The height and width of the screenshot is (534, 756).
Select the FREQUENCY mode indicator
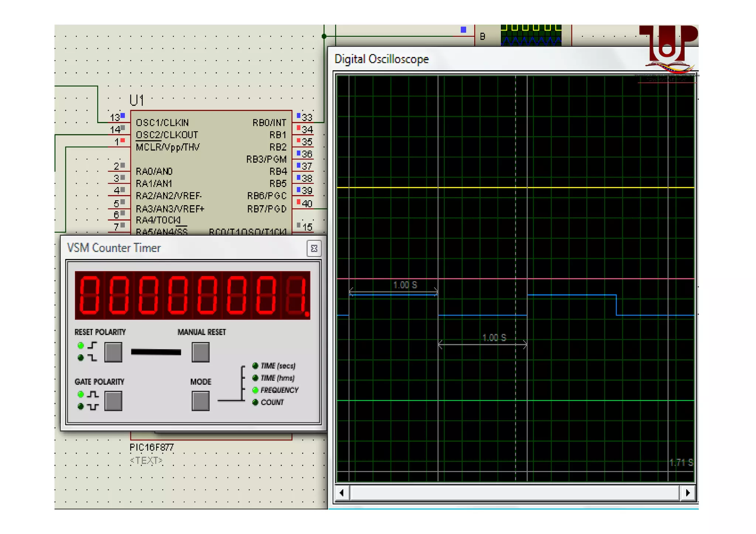tap(255, 390)
